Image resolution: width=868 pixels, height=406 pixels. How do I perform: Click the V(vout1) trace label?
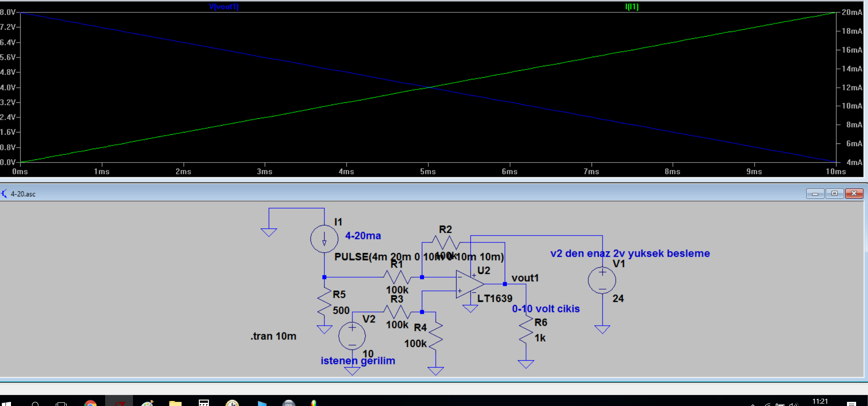tap(224, 6)
